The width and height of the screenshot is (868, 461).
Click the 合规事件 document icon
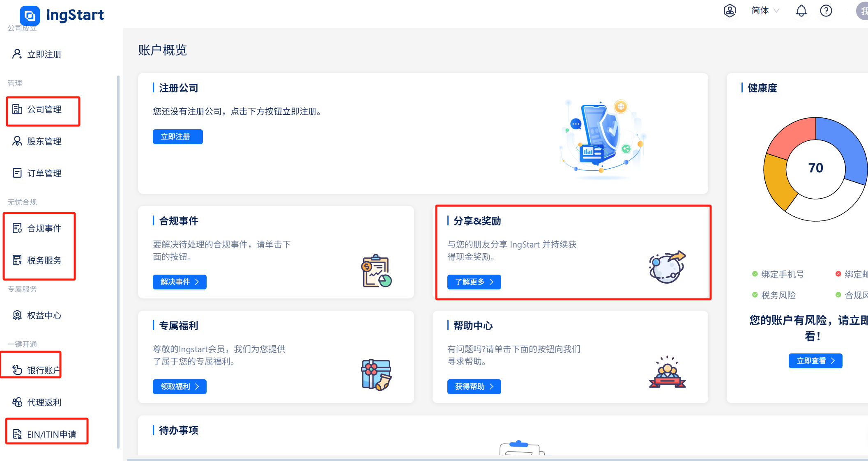(x=17, y=228)
